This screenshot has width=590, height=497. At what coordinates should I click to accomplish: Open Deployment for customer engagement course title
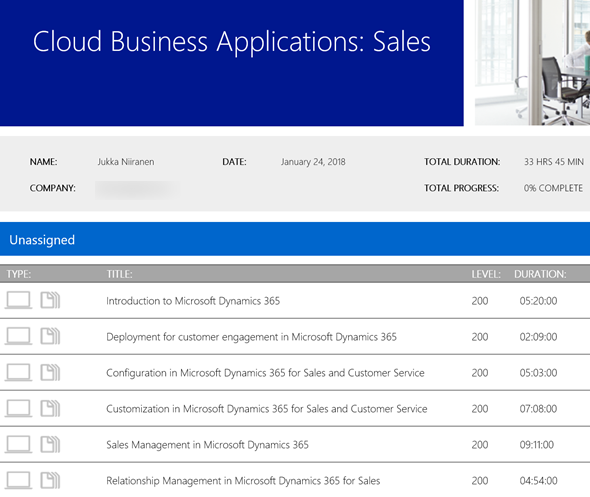point(251,337)
